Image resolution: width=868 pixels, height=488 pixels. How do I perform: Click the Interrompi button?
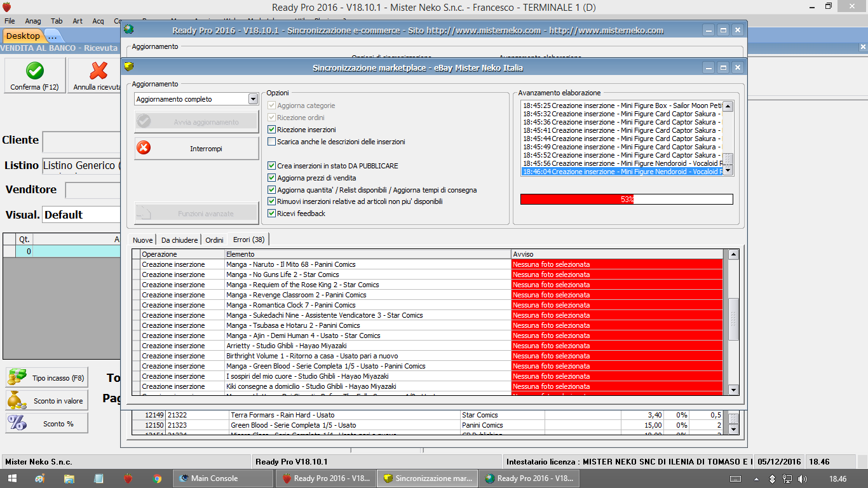click(x=196, y=149)
